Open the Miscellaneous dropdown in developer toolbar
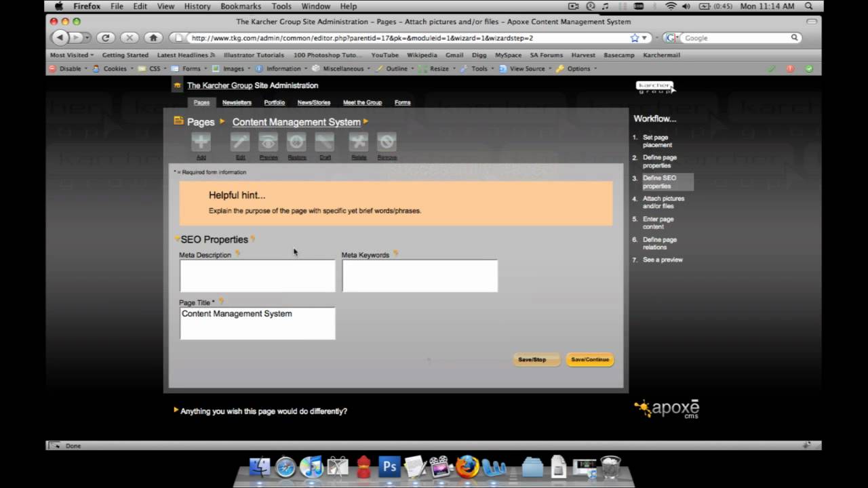The width and height of the screenshot is (868, 488). (x=341, y=68)
